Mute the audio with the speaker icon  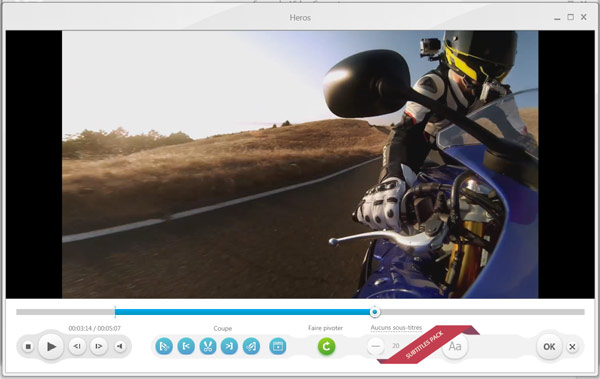pos(120,346)
